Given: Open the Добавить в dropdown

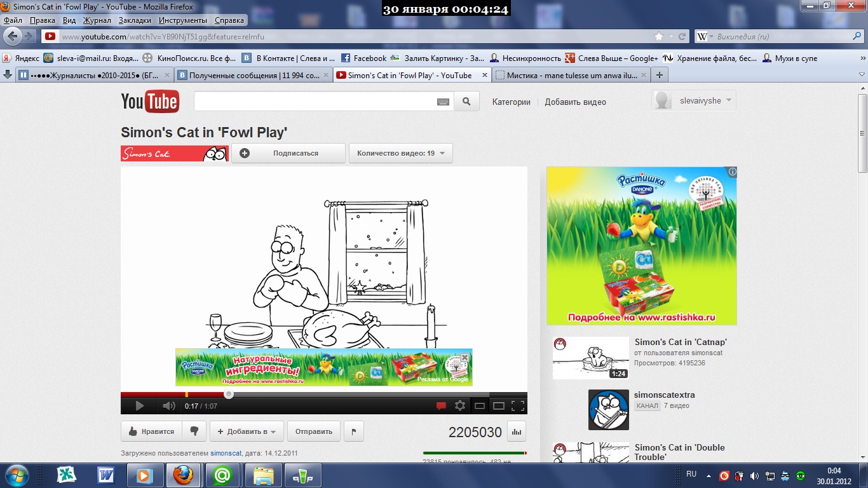Looking at the screenshot, I should [247, 431].
